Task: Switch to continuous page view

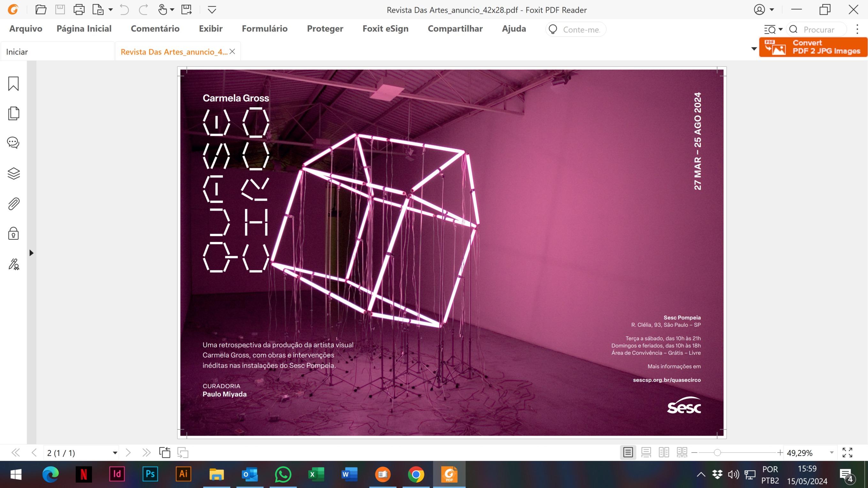Action: coord(646,452)
